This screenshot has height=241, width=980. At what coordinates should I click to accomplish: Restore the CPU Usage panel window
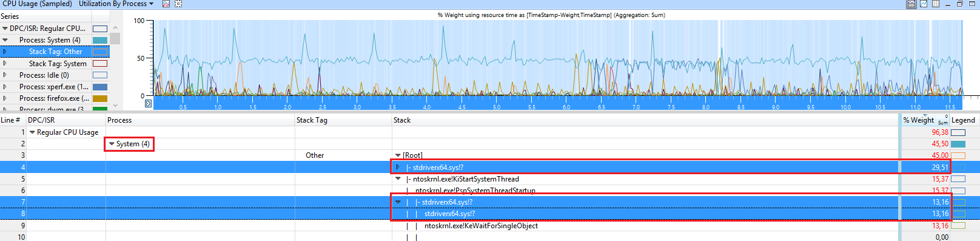click(x=960, y=4)
